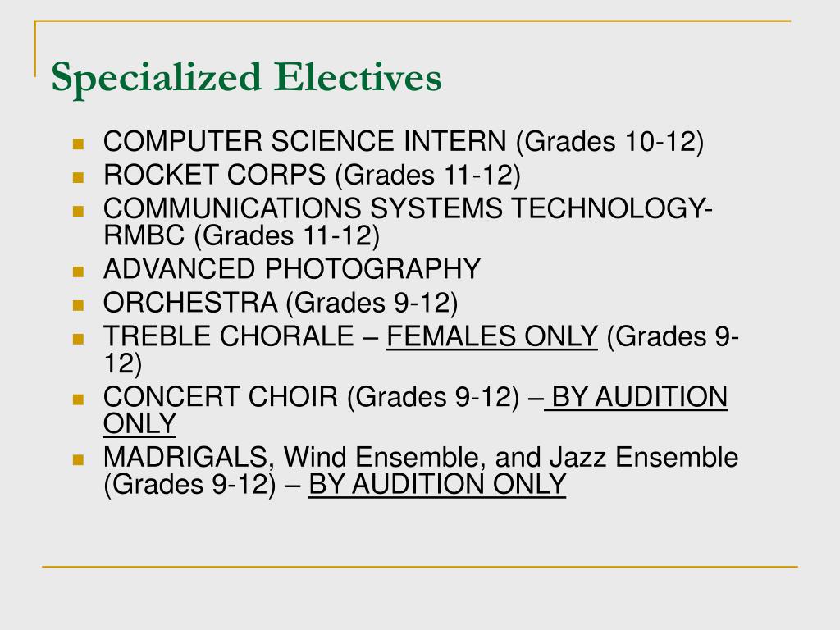Click the bullet beside ORCHESTRA
The image size is (840, 630).
[78, 305]
